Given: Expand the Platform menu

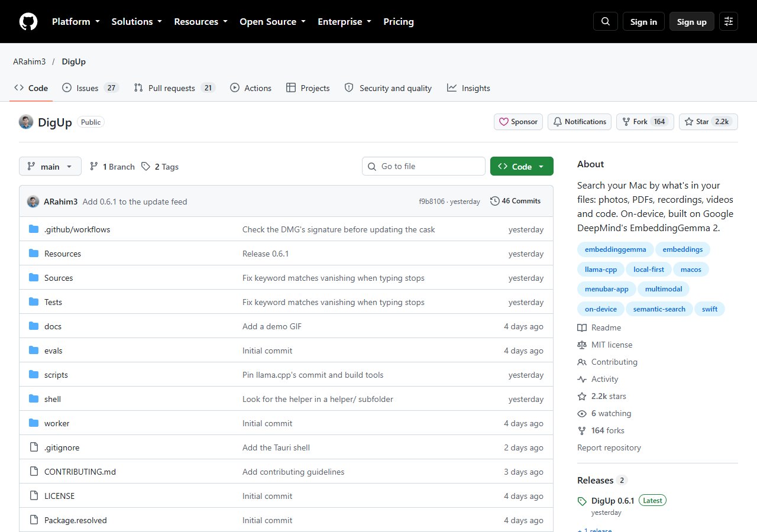Looking at the screenshot, I should 76,21.
